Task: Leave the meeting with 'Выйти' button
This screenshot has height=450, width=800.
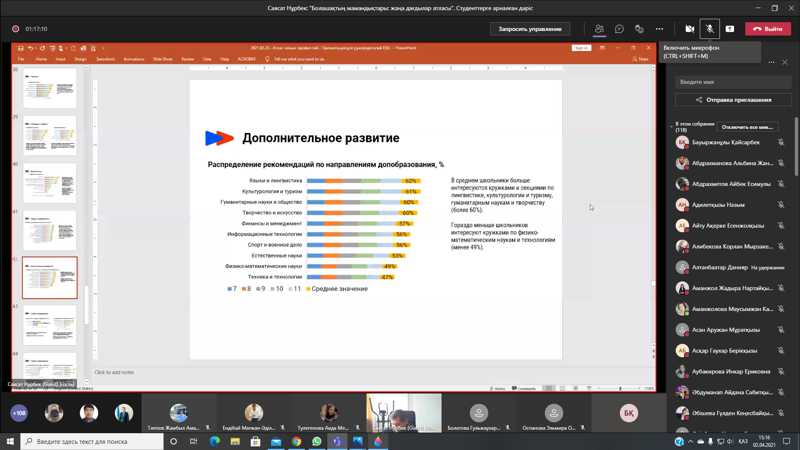Action: [767, 29]
